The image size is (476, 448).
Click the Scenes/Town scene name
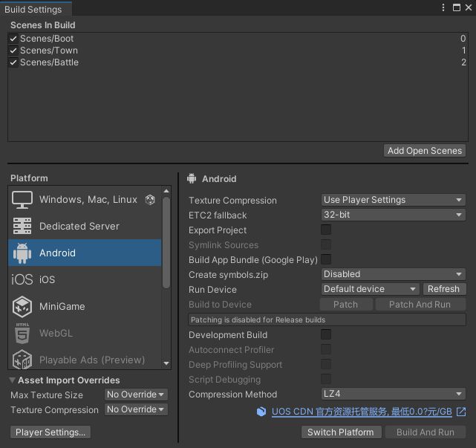point(49,51)
